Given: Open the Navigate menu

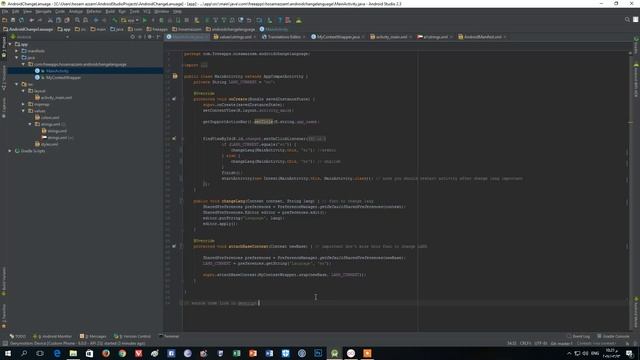Looking at the screenshot, I should click(43, 11).
